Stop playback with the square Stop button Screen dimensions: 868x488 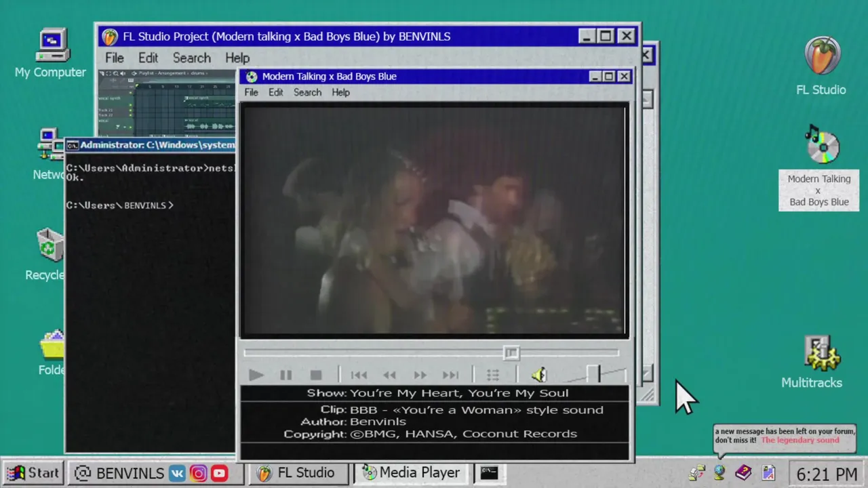[x=315, y=375]
